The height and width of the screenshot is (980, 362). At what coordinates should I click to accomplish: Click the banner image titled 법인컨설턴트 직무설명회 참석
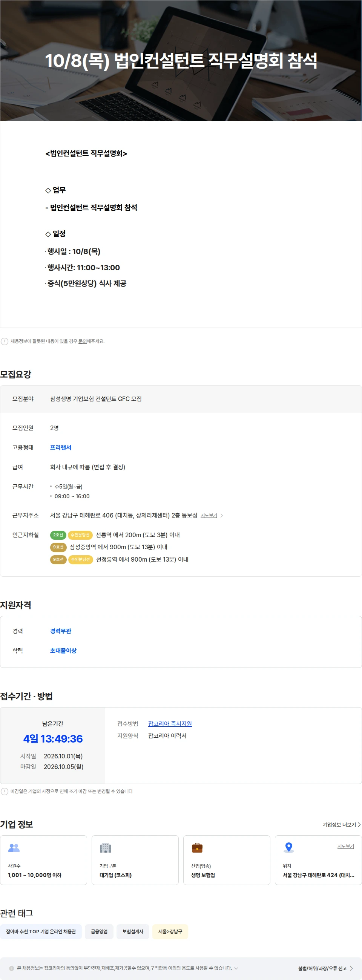tap(181, 60)
